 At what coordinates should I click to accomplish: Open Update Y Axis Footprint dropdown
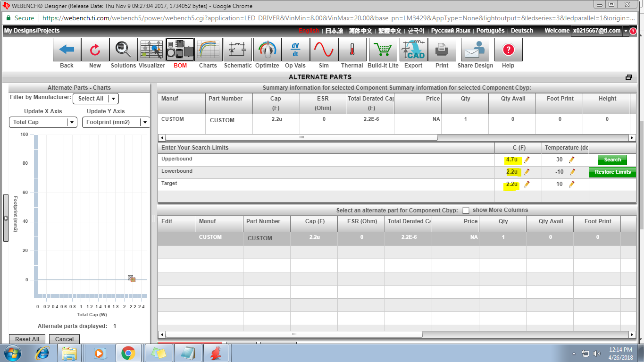tap(116, 122)
